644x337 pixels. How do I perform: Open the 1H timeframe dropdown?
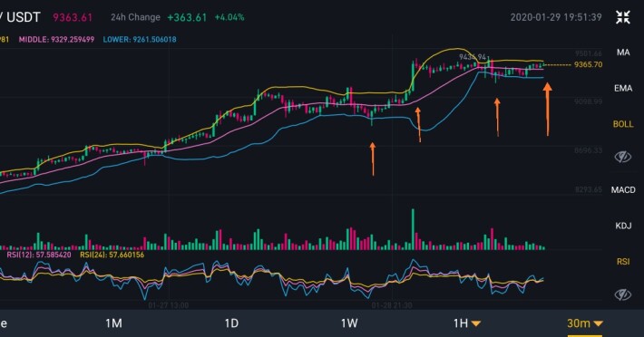(x=467, y=323)
